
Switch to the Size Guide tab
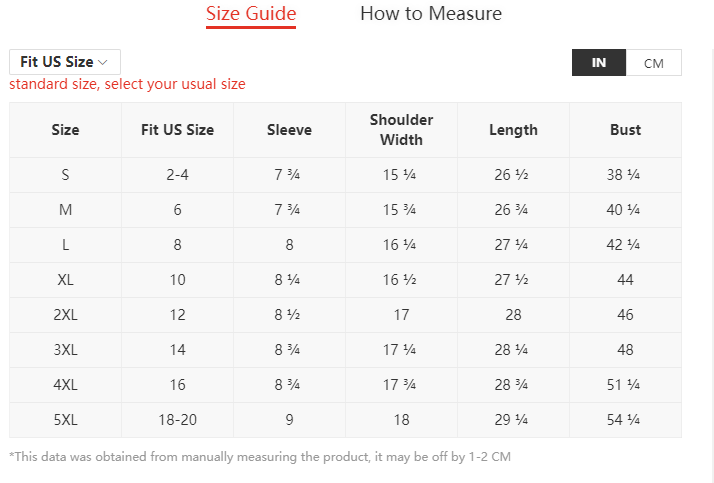point(251,14)
